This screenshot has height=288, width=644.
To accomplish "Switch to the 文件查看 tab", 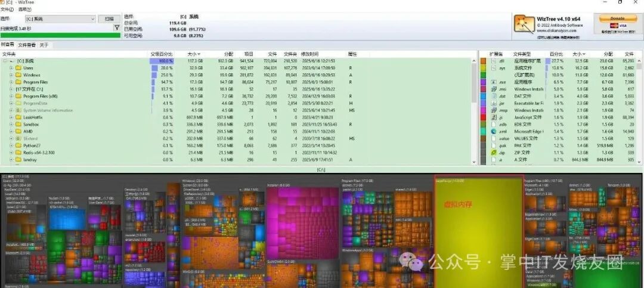I will (x=27, y=45).
